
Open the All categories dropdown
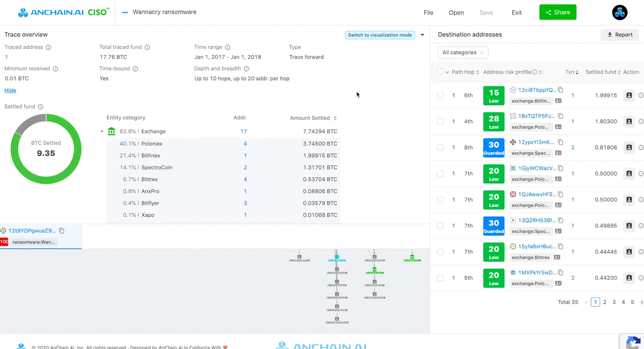tap(463, 52)
